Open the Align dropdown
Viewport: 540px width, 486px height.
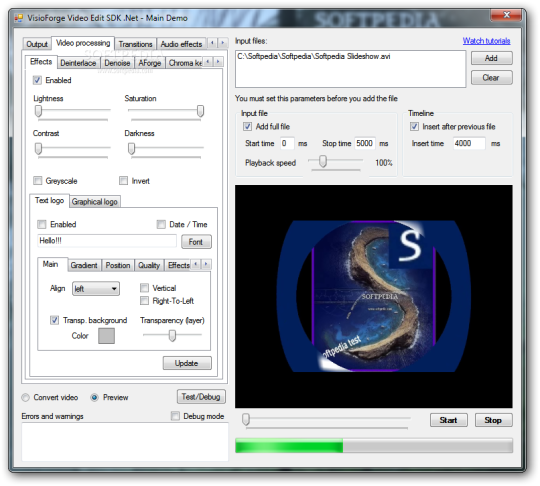point(96,289)
